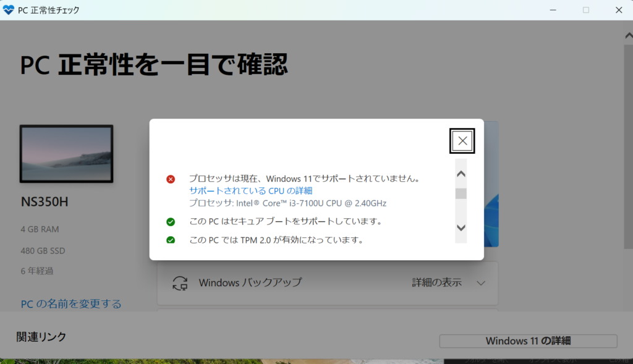The width and height of the screenshot is (633, 364).
Task: Click the red error icon beside the processor message
Action: [171, 179]
